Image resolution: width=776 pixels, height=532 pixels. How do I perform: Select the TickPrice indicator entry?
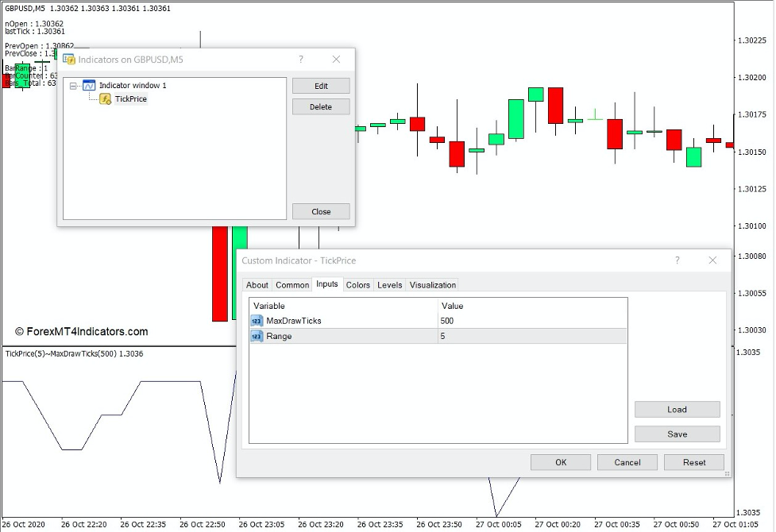pyautogui.click(x=129, y=98)
